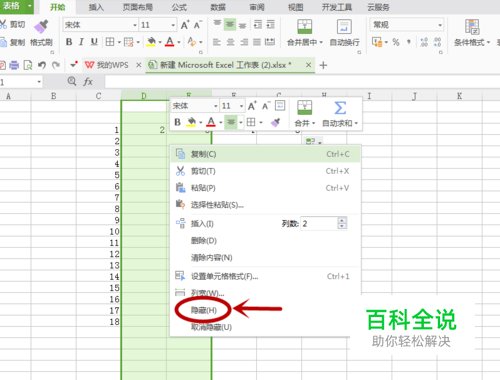This screenshot has width=500, height=380.
Task: Choose 清除内容(N) from the context menu
Action: pyautogui.click(x=265, y=257)
